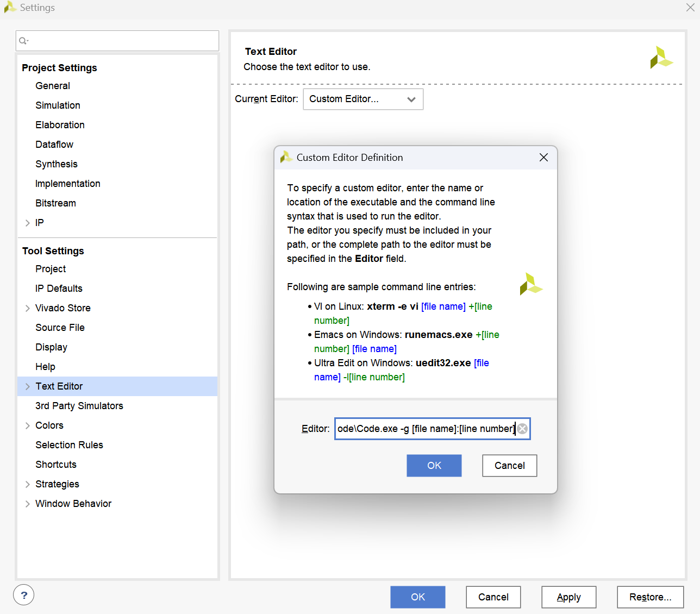Click into the Editor command input field
The height and width of the screenshot is (614, 700).
[424, 429]
